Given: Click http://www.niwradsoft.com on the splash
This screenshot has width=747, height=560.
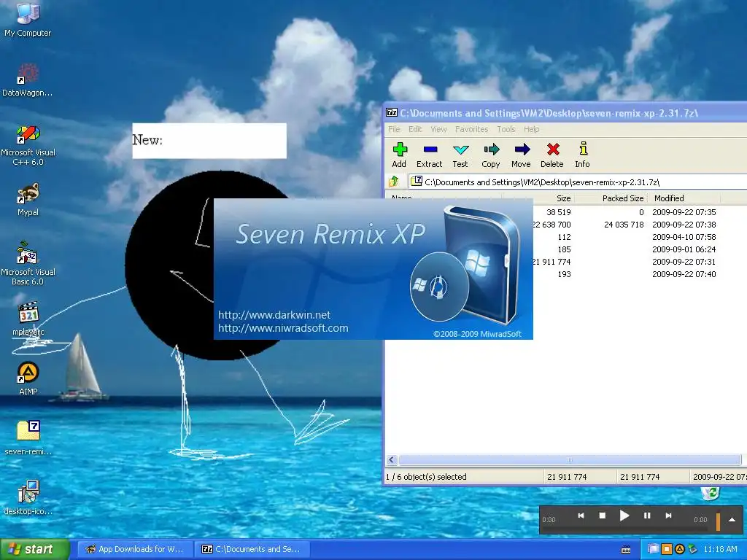Looking at the screenshot, I should [283, 328].
